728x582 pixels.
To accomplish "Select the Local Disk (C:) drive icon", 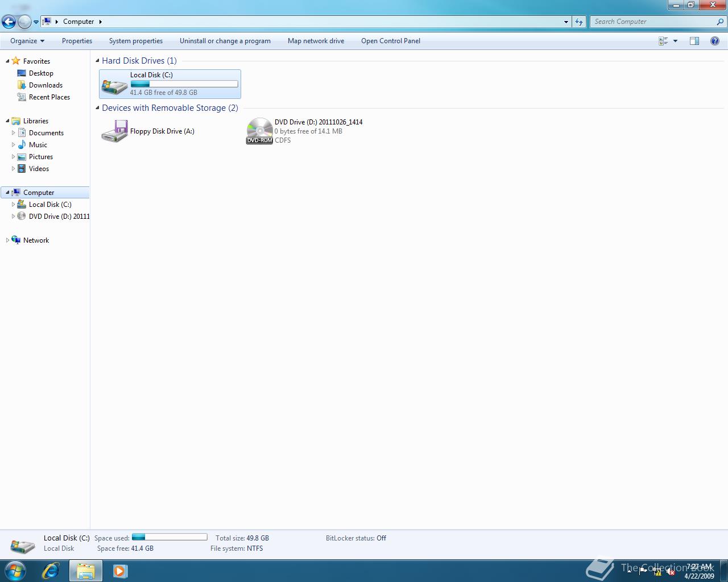I will tap(114, 86).
